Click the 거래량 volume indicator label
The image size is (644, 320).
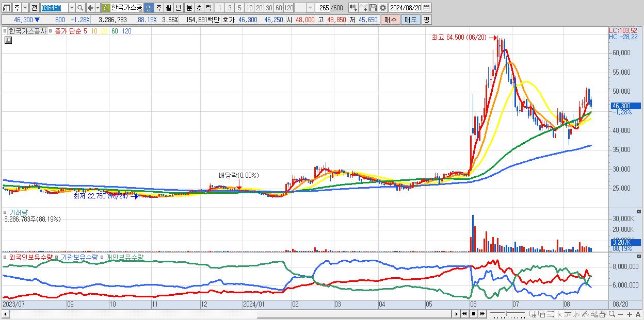[18, 212]
